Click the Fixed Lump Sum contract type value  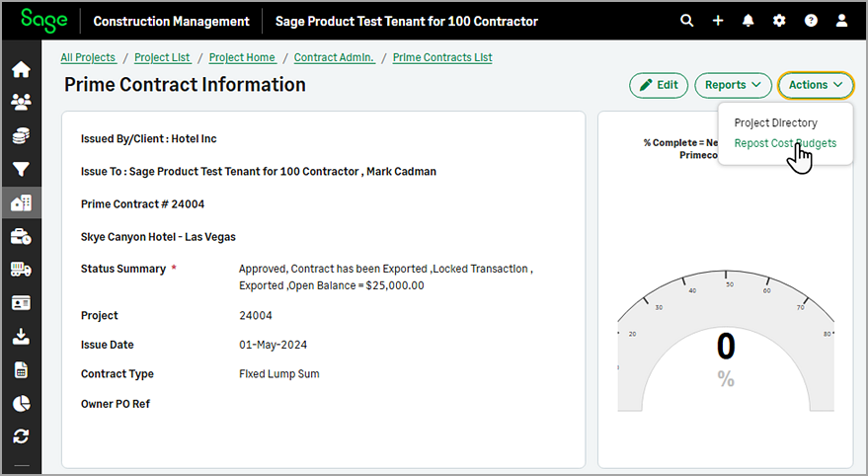[279, 374]
